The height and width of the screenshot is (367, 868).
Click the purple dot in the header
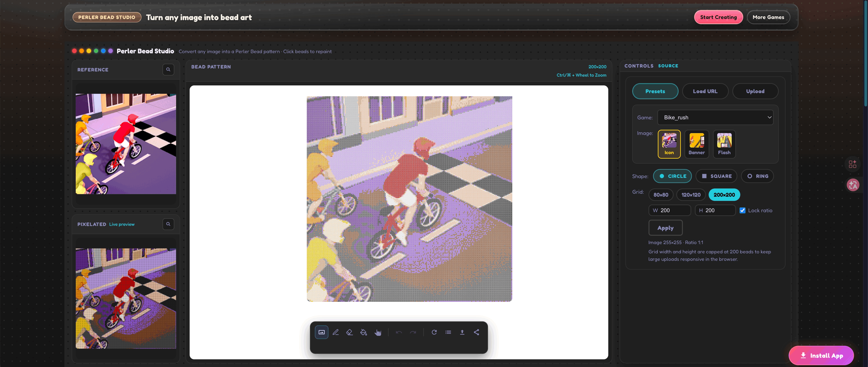pyautogui.click(x=111, y=51)
